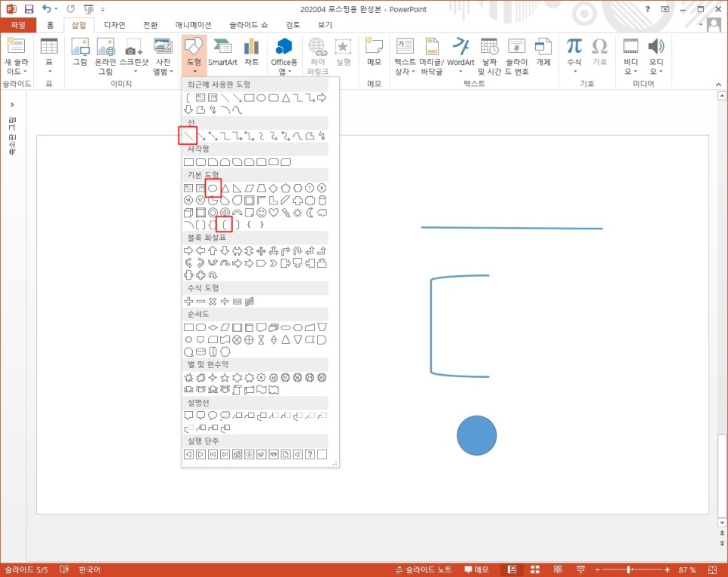
Task: Select the straight line shape under 선
Action: click(188, 136)
